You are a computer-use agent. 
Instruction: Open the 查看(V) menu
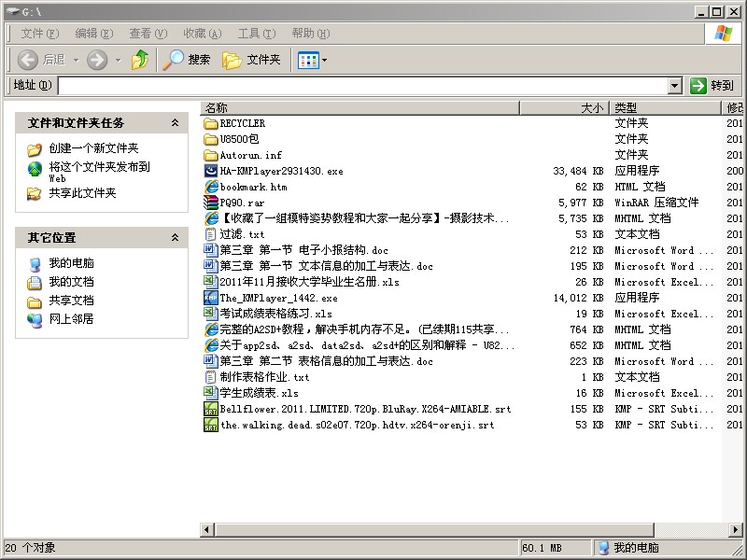[148, 34]
